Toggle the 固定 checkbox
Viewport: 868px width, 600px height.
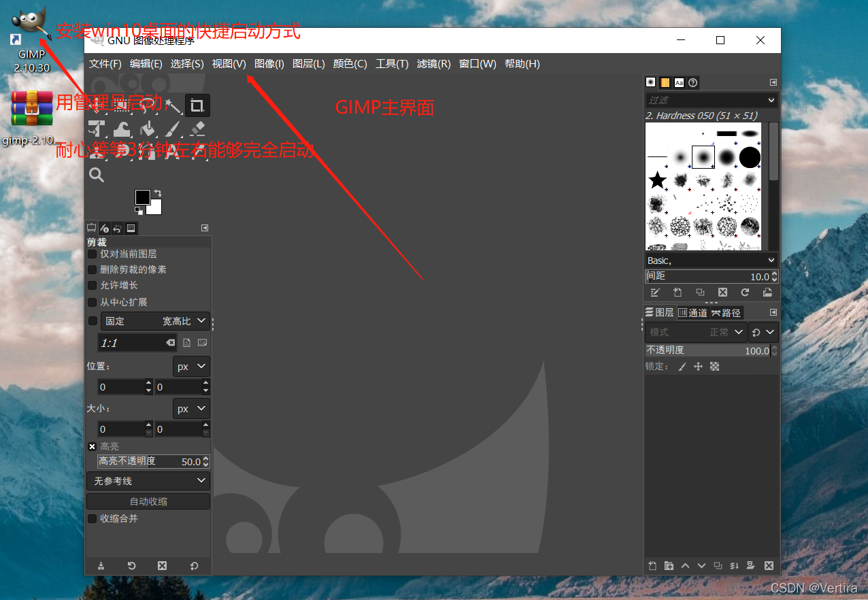(93, 321)
